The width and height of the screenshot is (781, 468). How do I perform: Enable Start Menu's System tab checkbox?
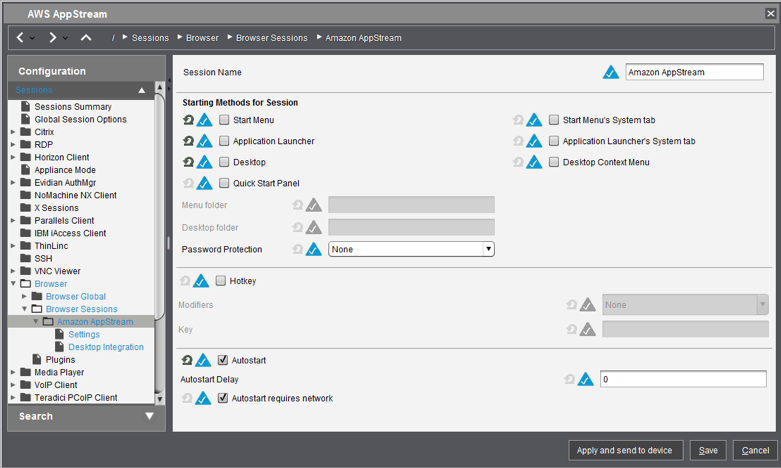pos(554,120)
